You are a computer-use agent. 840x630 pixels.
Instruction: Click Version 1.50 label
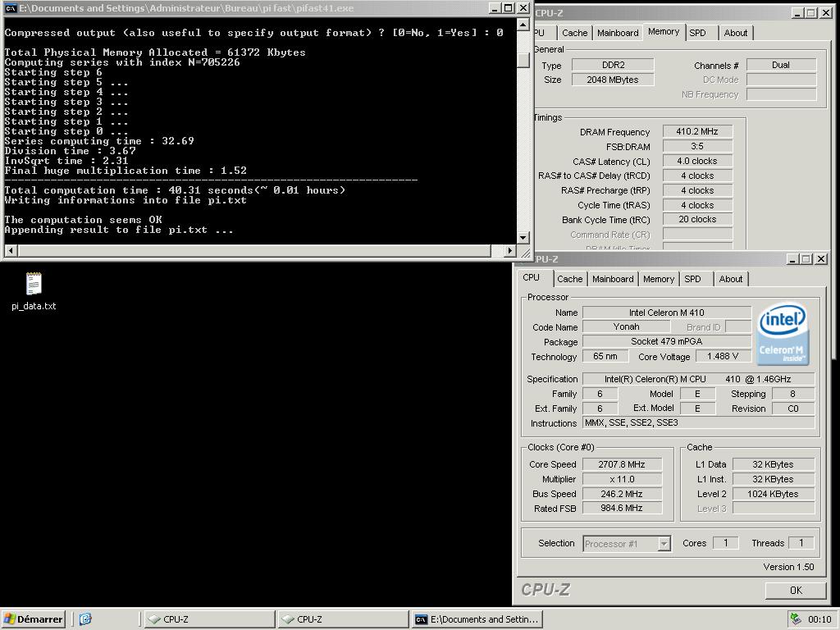click(788, 567)
